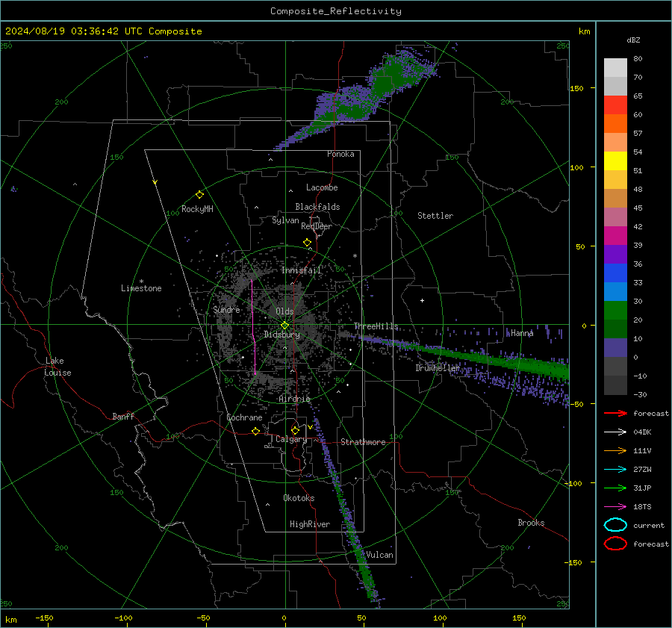672x628 pixels.
Task: Click the yellow diamond marker above Calgary
Action: coord(295,430)
